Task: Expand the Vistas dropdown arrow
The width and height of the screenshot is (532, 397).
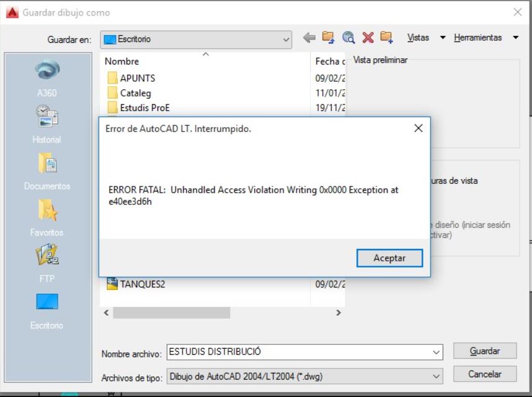Action: click(x=443, y=37)
